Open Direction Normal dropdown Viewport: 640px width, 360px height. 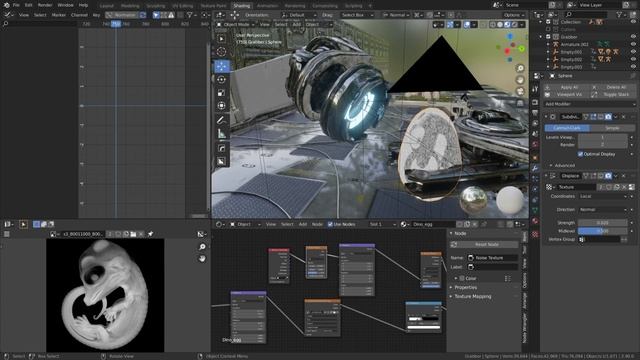[602, 209]
